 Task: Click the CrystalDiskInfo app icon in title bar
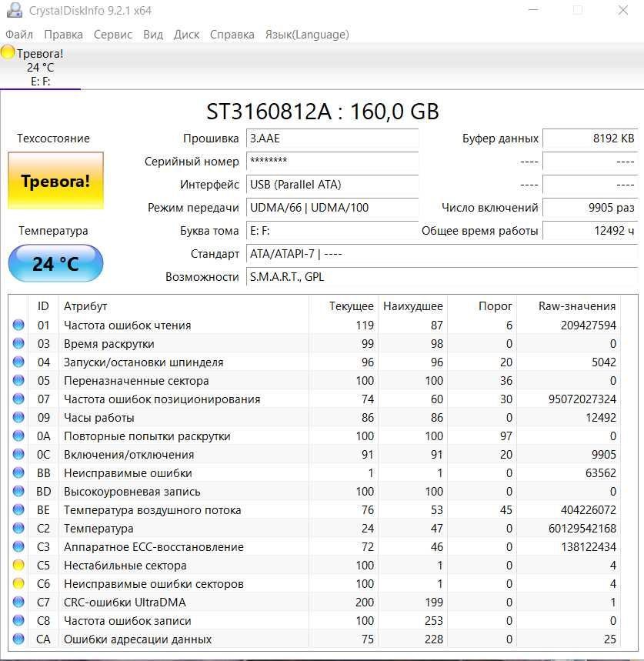[x=15, y=10]
